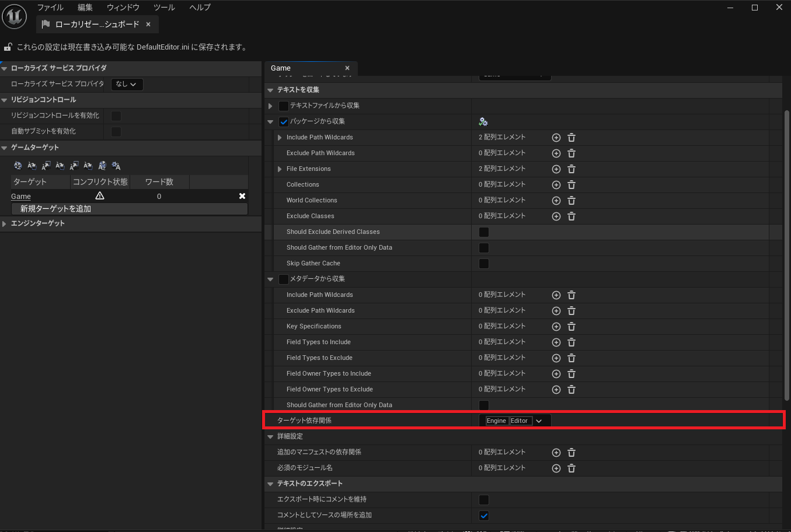
Task: Add element to Key Specifications array
Action: [556, 327]
